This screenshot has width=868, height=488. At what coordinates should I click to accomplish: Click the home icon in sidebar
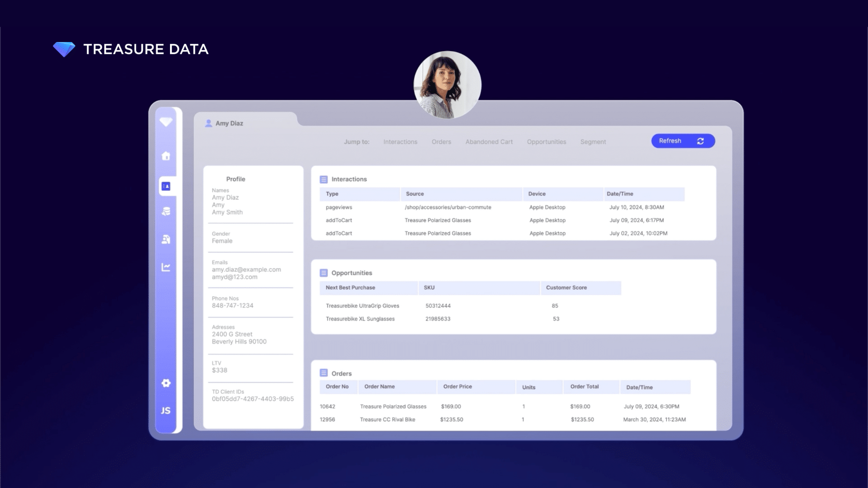166,156
